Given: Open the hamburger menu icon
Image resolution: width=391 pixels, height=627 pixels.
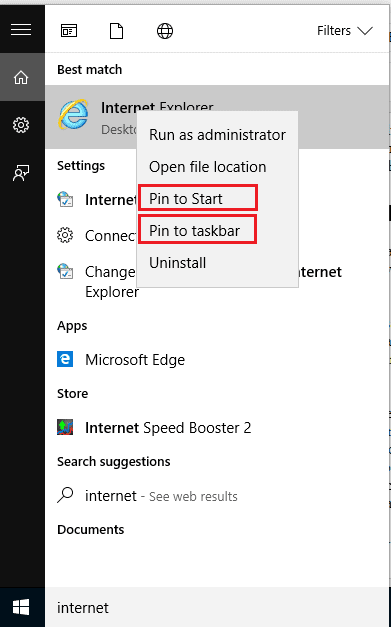Looking at the screenshot, I should pyautogui.click(x=21, y=30).
